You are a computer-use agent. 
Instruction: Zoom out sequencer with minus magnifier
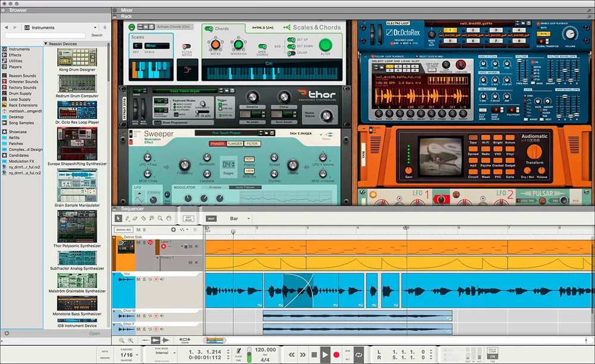[x=121, y=340]
